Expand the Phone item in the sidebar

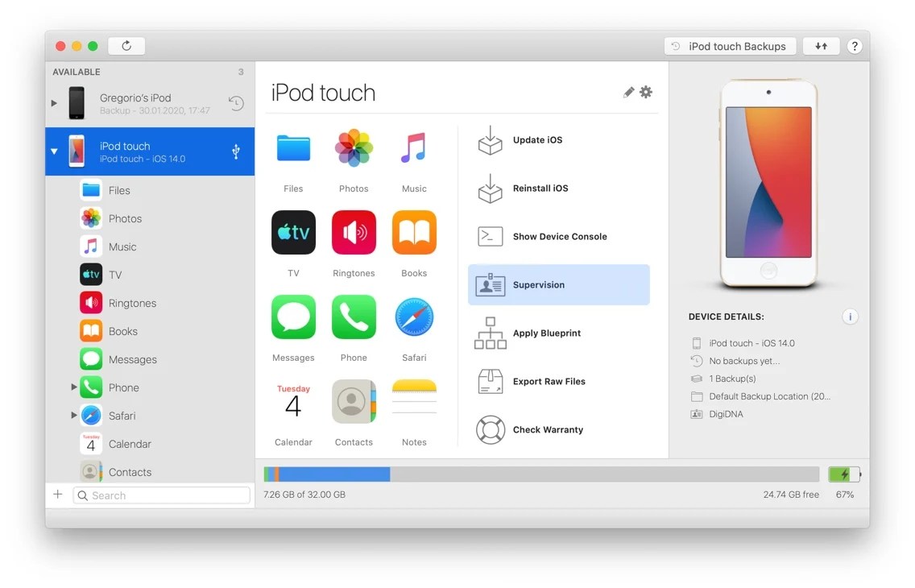point(72,387)
